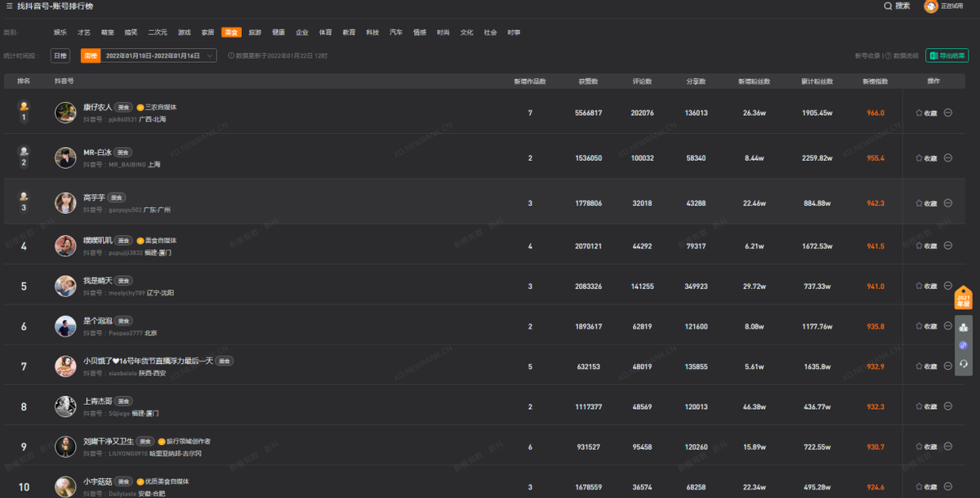The width and height of the screenshot is (980, 498).
Task: Open more options for 是个泡泡 row
Action: click(948, 327)
